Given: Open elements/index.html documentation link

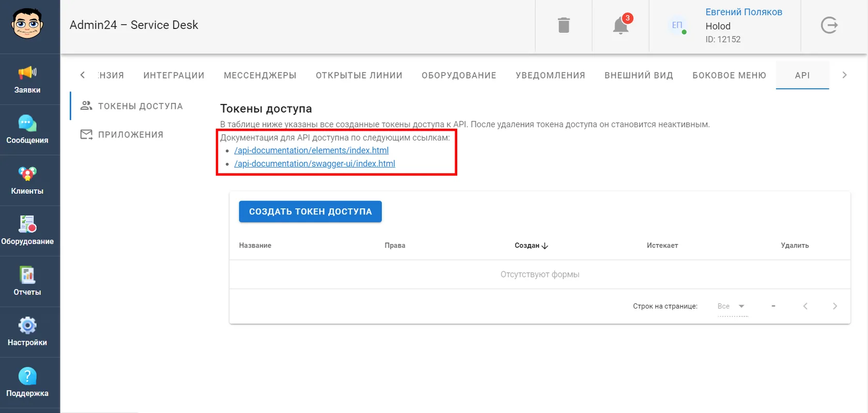Looking at the screenshot, I should click(x=312, y=150).
